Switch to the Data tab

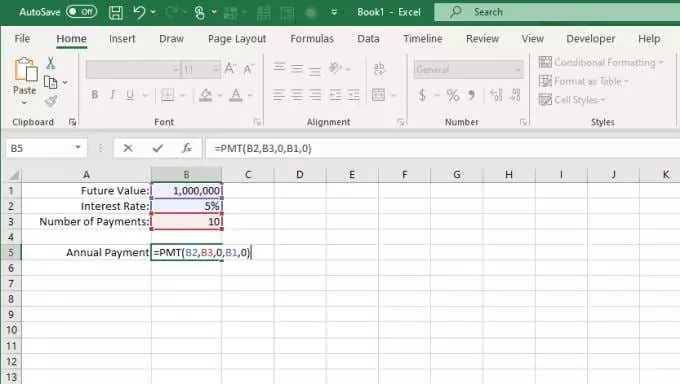368,39
